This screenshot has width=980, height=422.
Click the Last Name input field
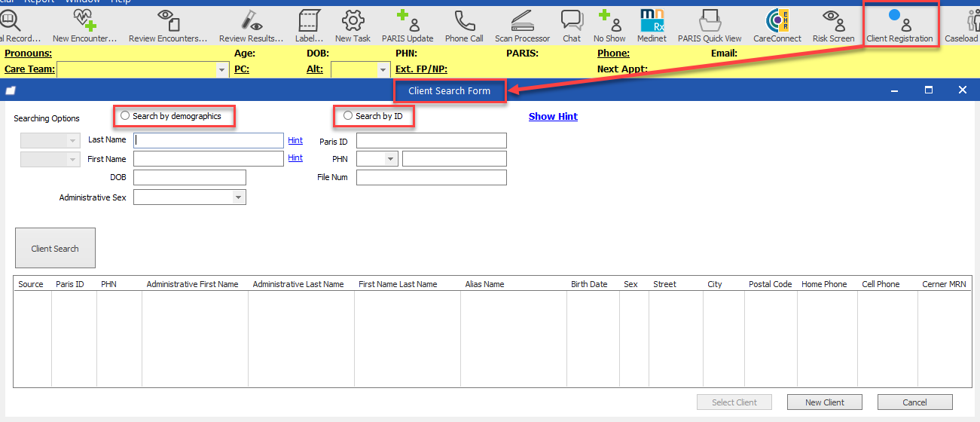click(x=209, y=140)
